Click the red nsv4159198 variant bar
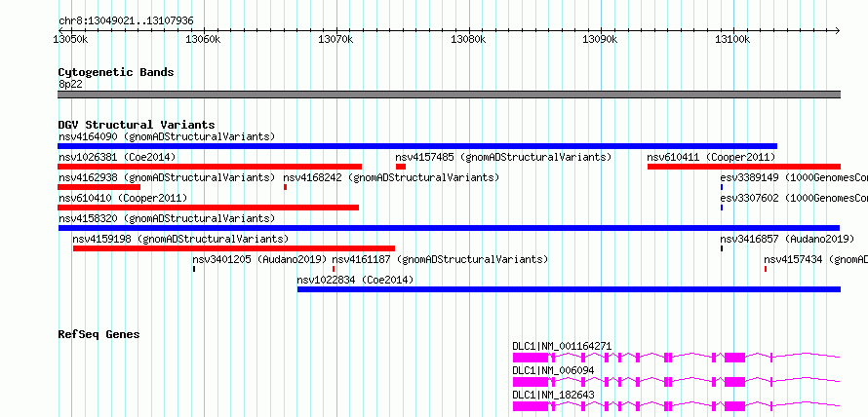The width and height of the screenshot is (868, 417). (234, 248)
